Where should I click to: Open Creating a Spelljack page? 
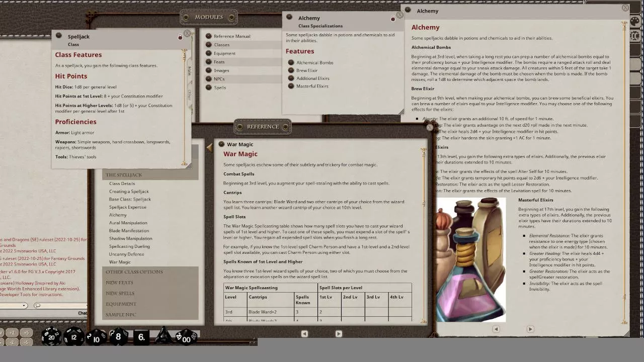point(129,192)
